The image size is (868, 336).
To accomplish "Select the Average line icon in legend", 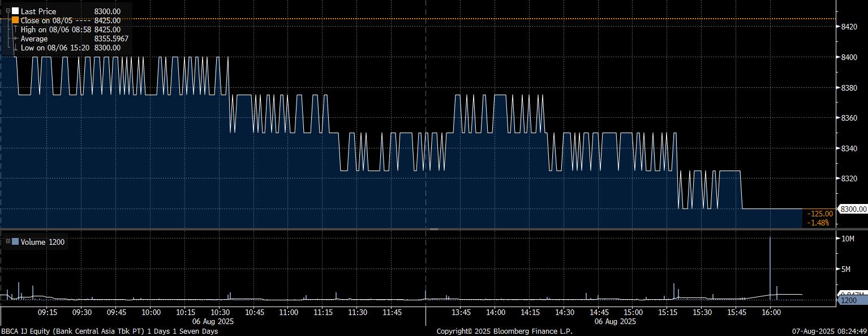I will pyautogui.click(x=15, y=39).
